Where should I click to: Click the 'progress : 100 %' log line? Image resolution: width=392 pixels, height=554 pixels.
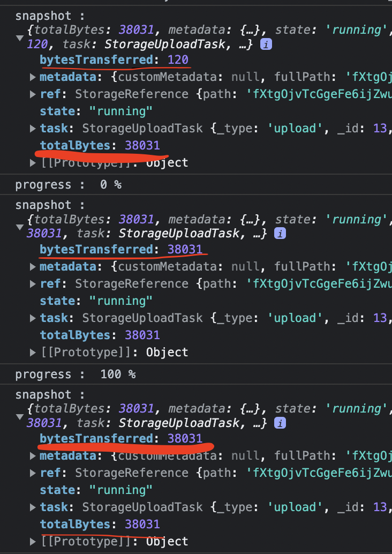(75, 374)
